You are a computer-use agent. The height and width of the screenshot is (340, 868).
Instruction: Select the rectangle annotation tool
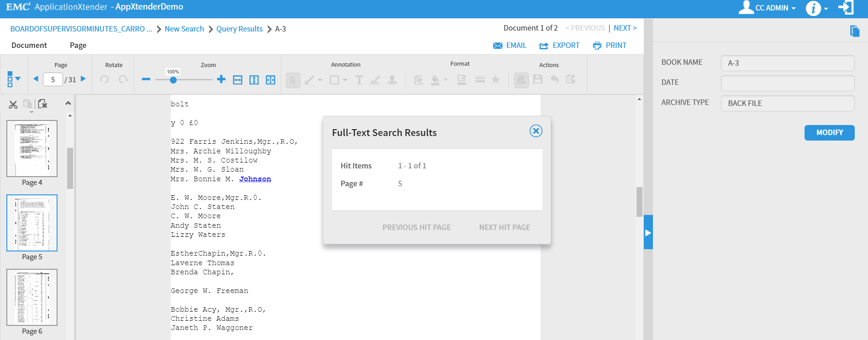point(334,80)
